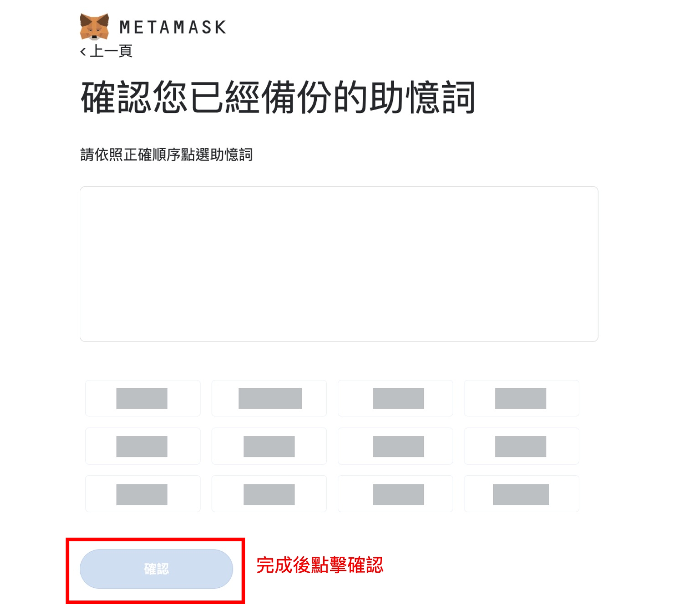Viewport: 681px width, 616px height.
Task: Click the MetaMask fox logo icon
Action: point(94,26)
